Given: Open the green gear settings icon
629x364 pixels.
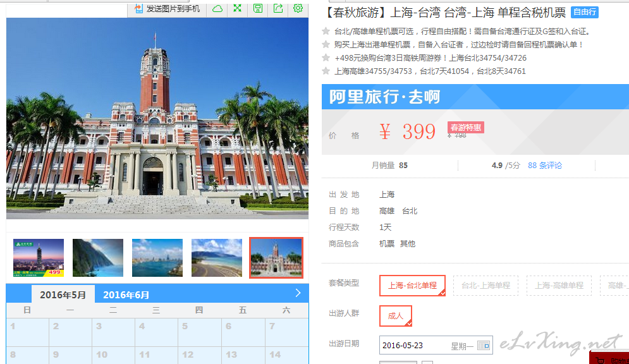Looking at the screenshot, I should tap(298, 8).
